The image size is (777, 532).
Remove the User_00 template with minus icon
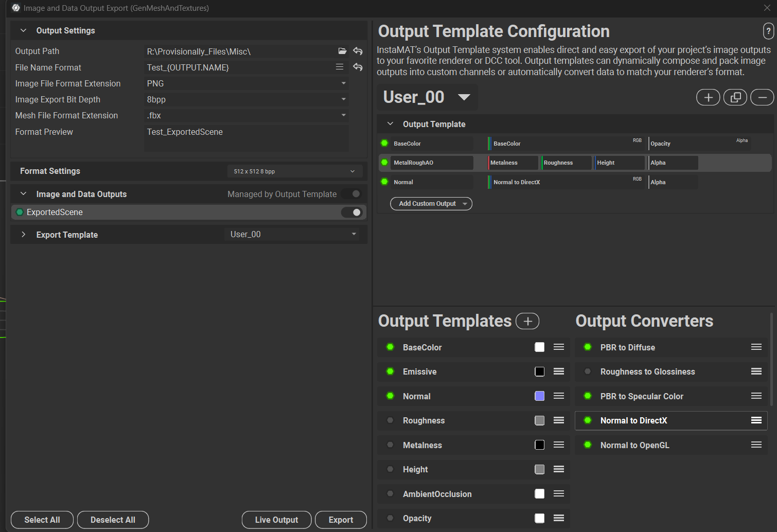click(x=762, y=97)
